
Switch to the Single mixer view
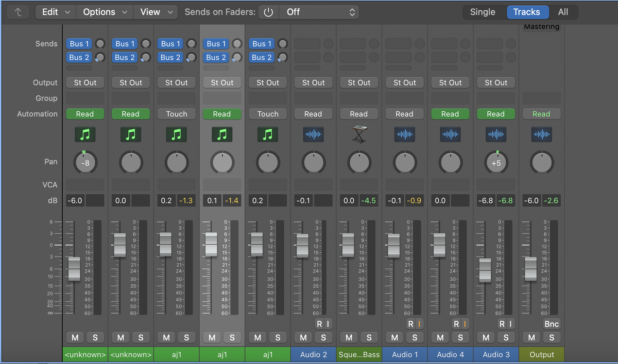coord(483,12)
